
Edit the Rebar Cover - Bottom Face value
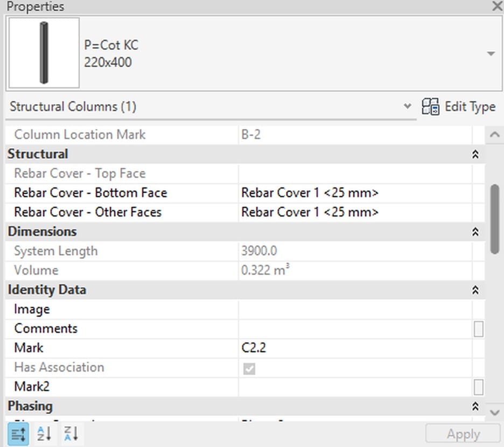355,193
